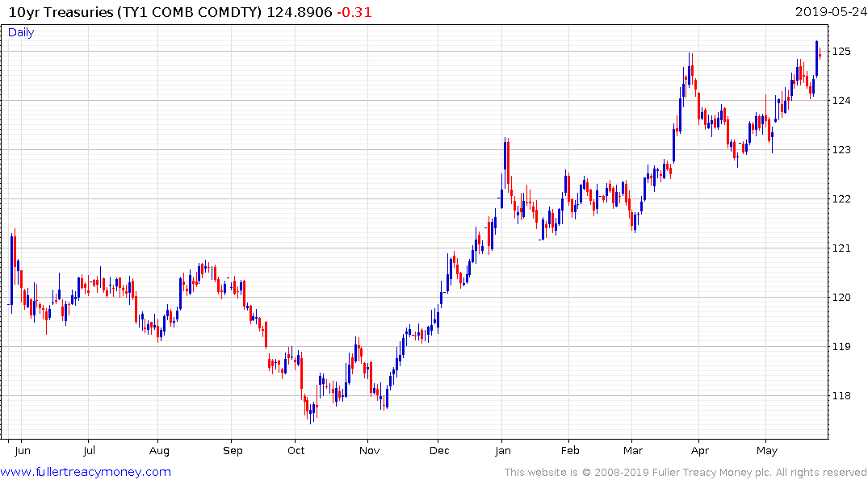Image resolution: width=868 pixels, height=484 pixels.
Task: Click the Jun month axis label
Action: click(22, 450)
